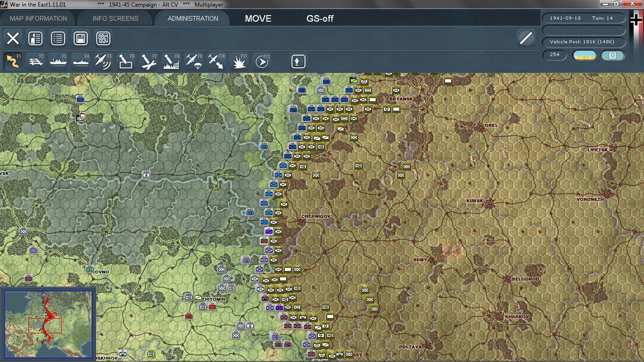
Task: Click the explosion icon (F11)
Action: pyautogui.click(x=239, y=61)
